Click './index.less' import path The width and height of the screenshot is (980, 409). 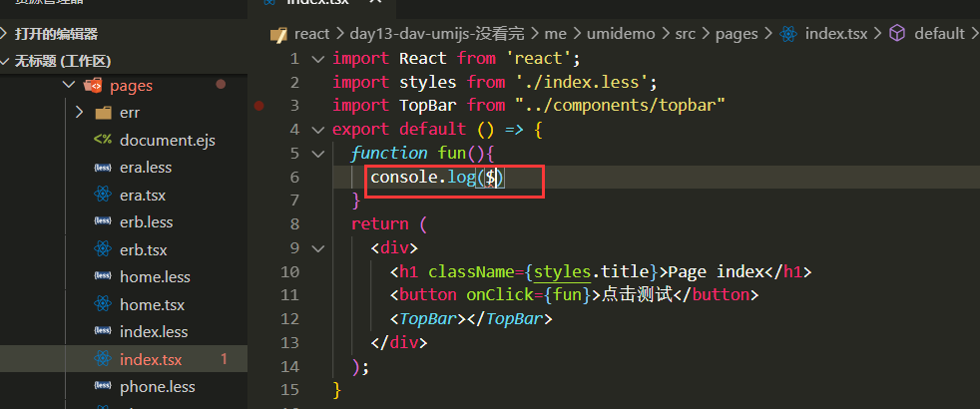pos(583,83)
